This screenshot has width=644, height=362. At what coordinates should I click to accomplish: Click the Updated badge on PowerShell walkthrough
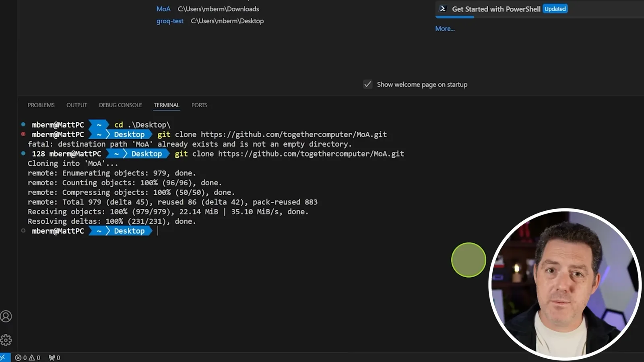(x=555, y=9)
